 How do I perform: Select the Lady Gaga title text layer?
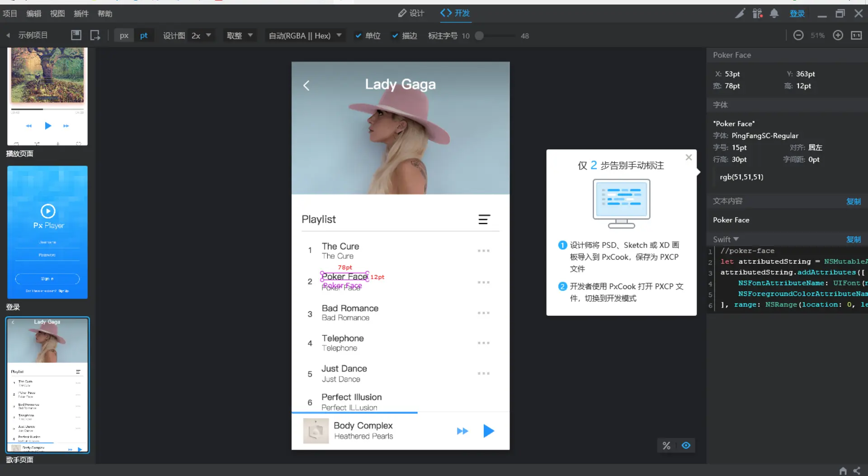click(x=401, y=84)
